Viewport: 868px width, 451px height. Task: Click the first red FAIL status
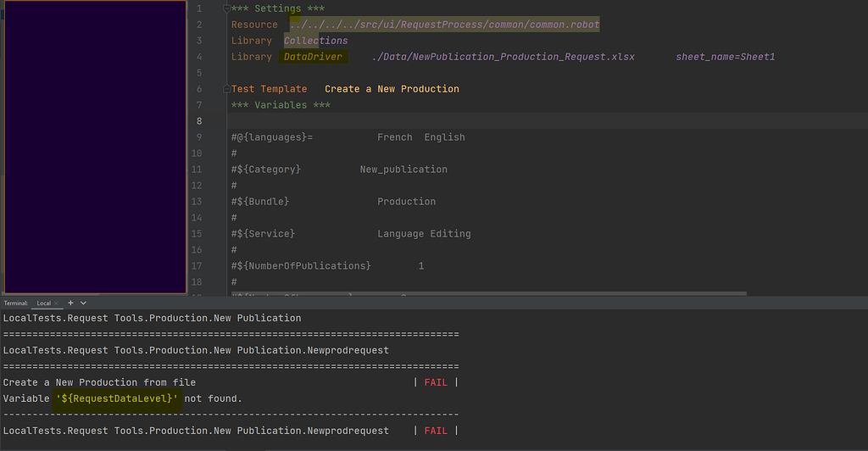coord(436,382)
